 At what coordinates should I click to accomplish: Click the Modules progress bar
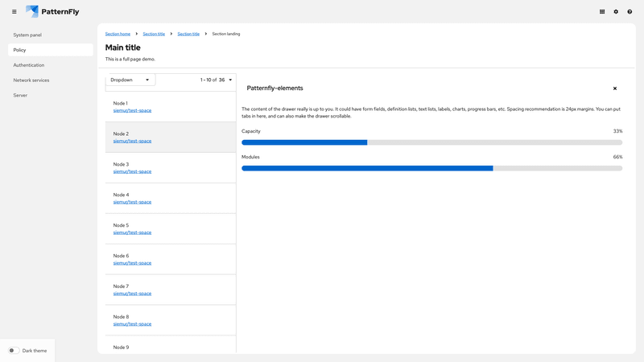coord(431,168)
